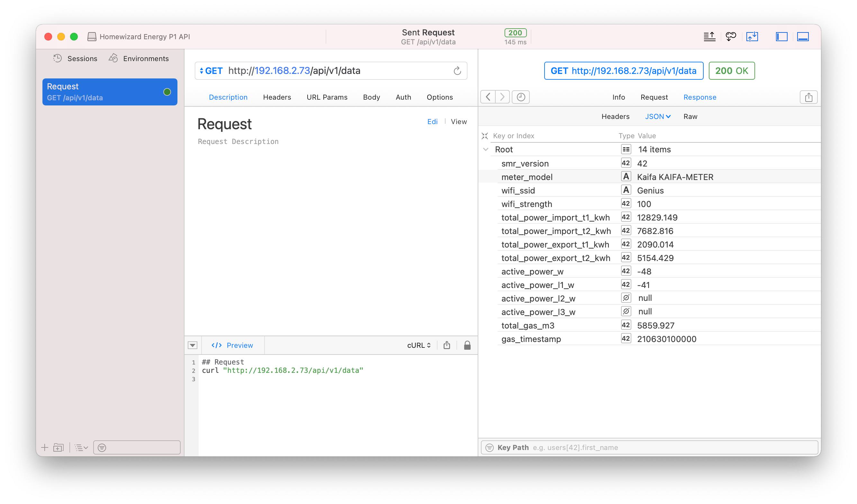Open the GET method dropdown
The image size is (857, 504).
pos(211,71)
